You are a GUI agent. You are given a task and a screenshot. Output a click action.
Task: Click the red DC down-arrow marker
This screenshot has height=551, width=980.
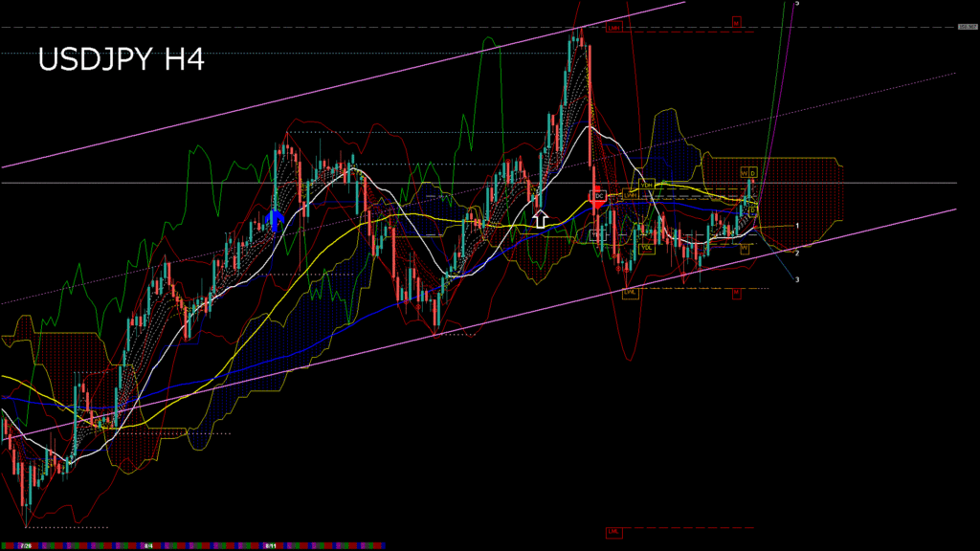(x=598, y=197)
